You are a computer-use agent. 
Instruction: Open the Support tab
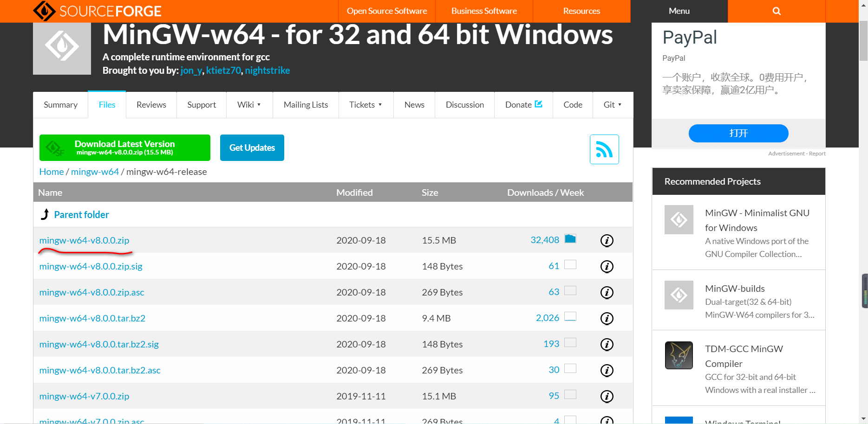[202, 105]
